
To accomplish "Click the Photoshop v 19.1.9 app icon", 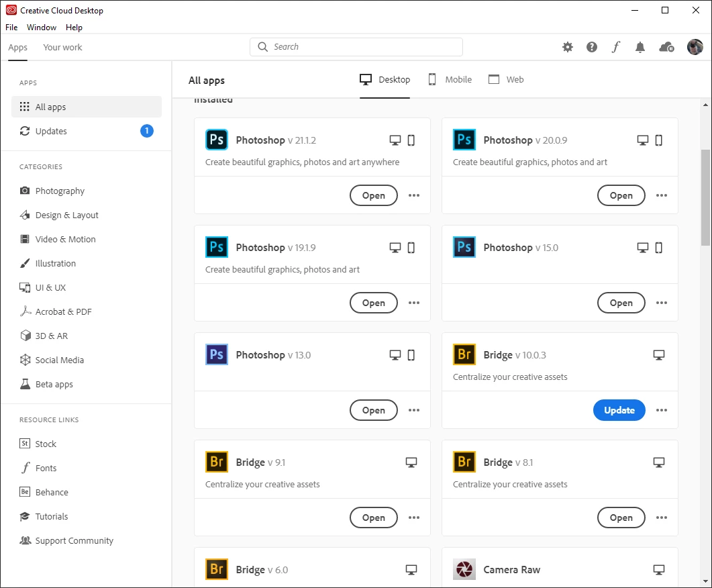I will pos(217,247).
